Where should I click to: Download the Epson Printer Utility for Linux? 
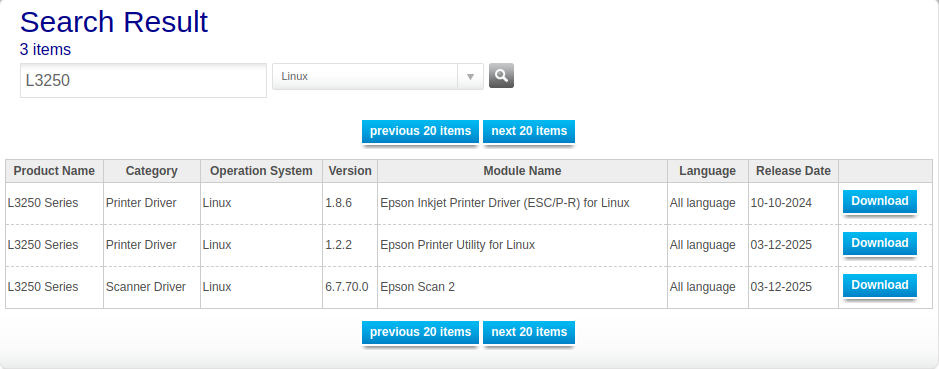click(880, 243)
